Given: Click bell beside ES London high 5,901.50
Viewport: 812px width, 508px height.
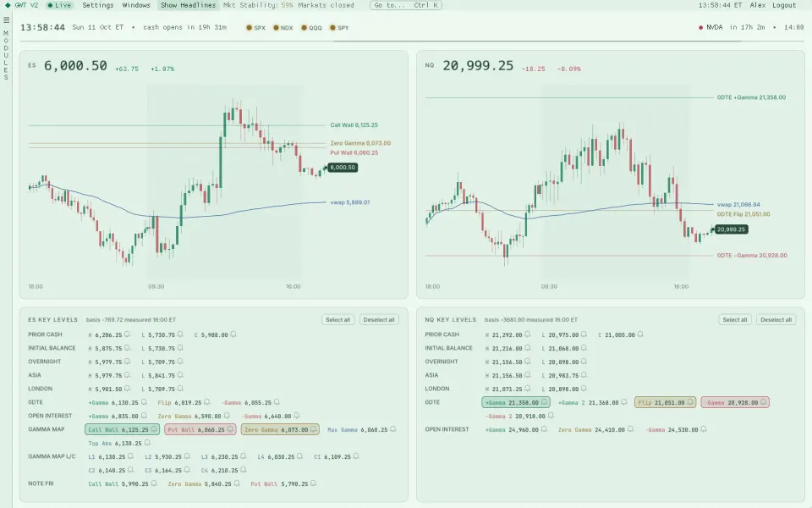Looking at the screenshot, I should tap(127, 389).
